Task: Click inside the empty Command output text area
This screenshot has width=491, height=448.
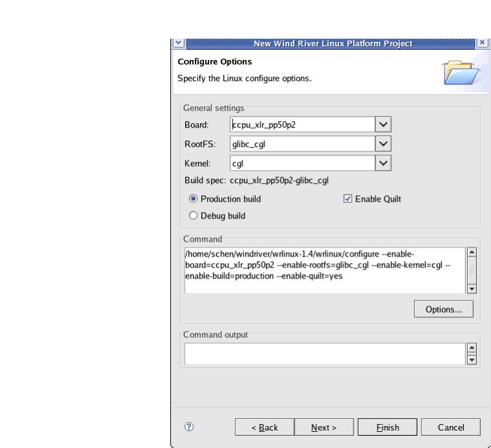Action: (x=325, y=354)
